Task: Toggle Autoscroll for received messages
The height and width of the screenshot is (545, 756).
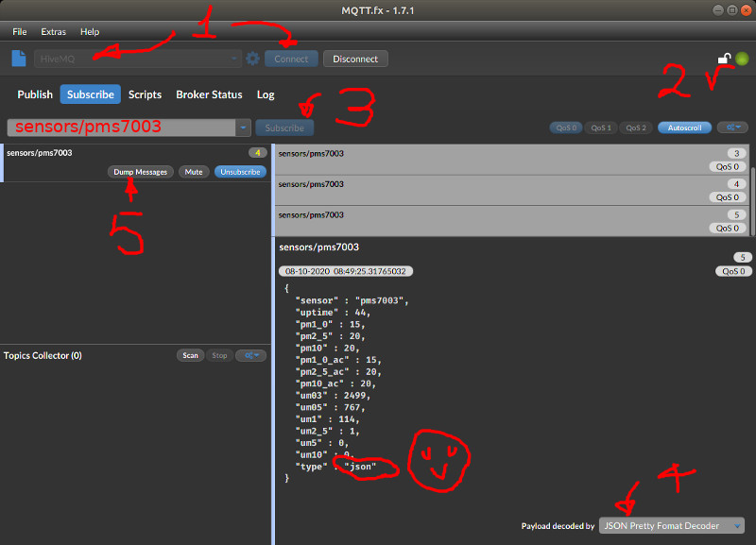Action: [684, 128]
